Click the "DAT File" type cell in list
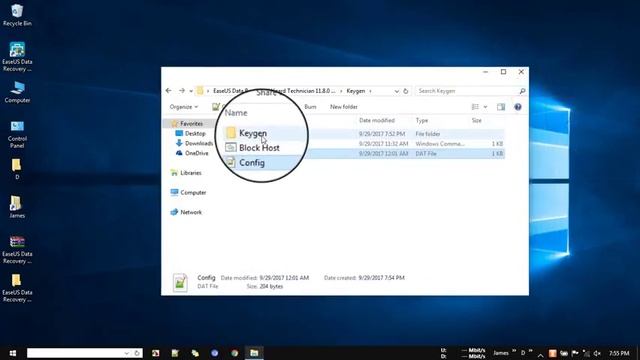Viewport: 640px width, 360px height. pos(426,153)
